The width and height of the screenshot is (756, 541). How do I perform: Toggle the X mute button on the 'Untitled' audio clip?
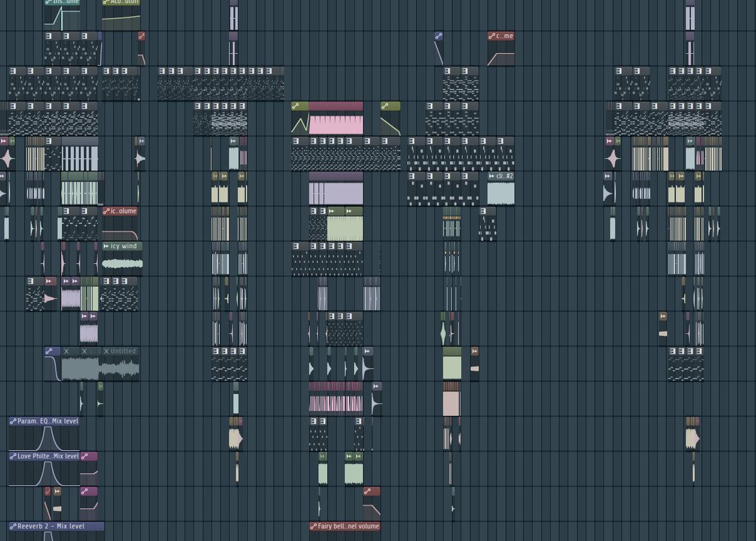coord(106,351)
